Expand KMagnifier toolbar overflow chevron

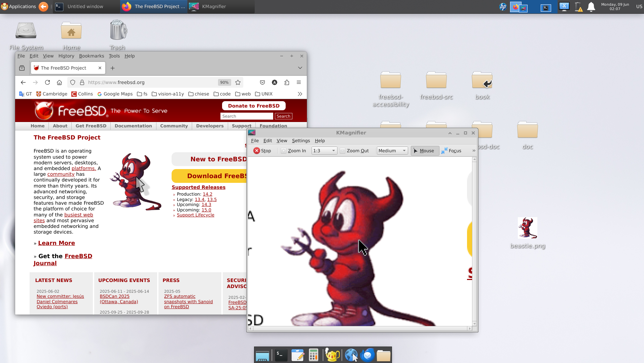tap(474, 151)
